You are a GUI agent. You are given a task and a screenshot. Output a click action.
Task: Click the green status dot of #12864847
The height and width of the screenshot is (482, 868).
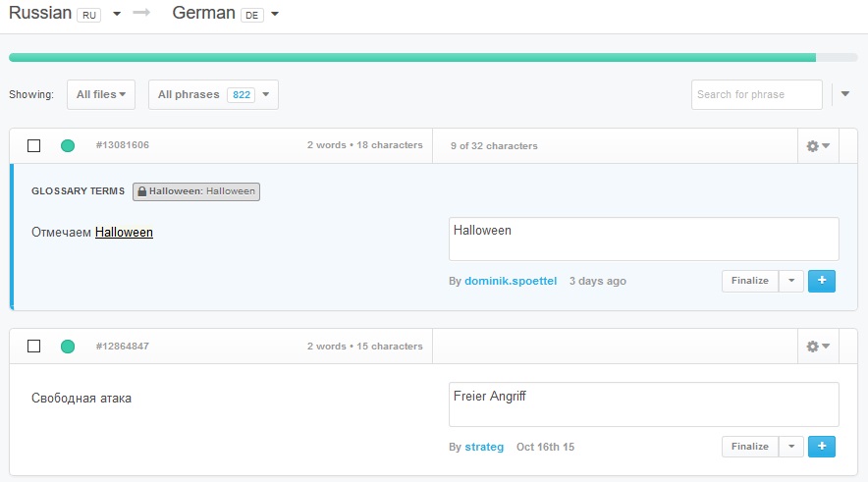[68, 347]
